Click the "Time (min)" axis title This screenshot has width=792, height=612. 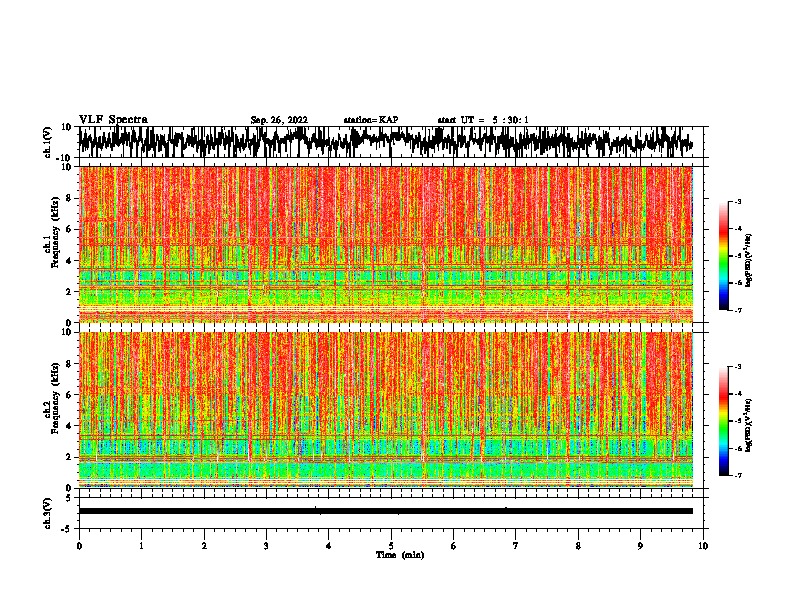400,555
